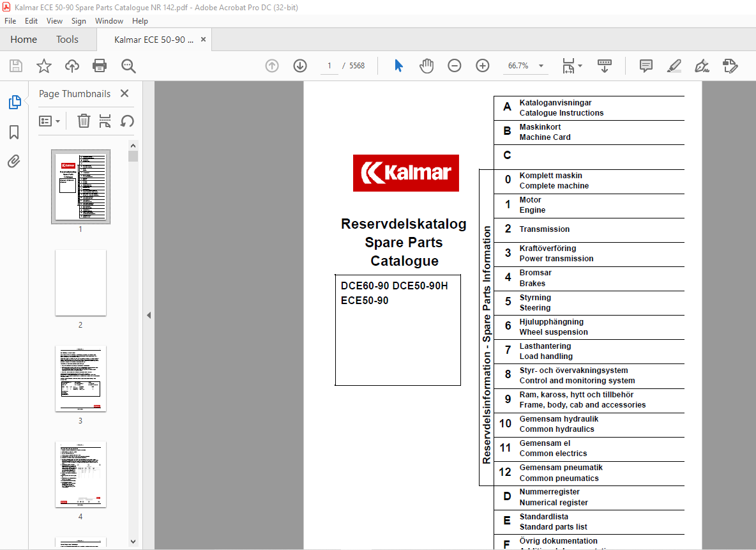756x550 pixels.
Task: Click thumbnail scrollbar up arrow
Action: click(133, 146)
